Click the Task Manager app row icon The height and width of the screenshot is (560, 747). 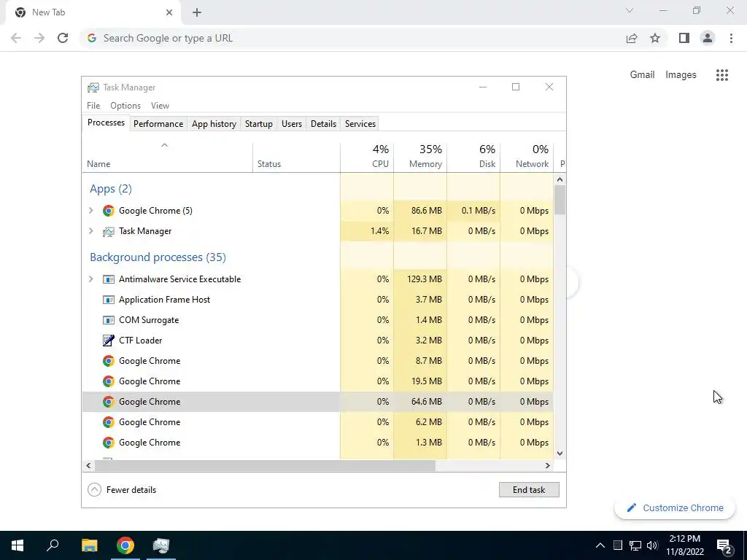[x=109, y=231]
